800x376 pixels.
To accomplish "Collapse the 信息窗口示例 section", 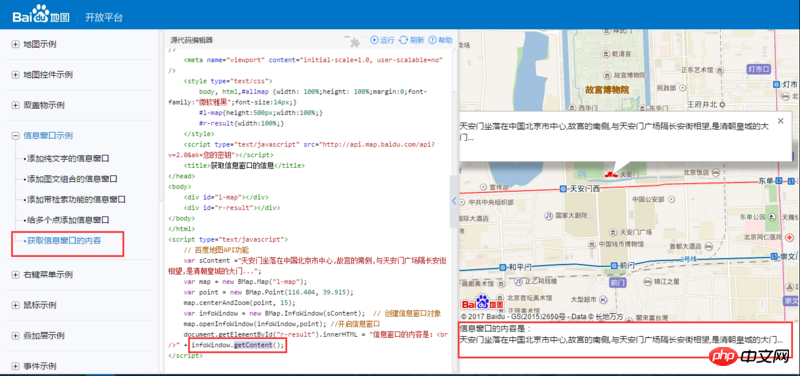I will [15, 136].
